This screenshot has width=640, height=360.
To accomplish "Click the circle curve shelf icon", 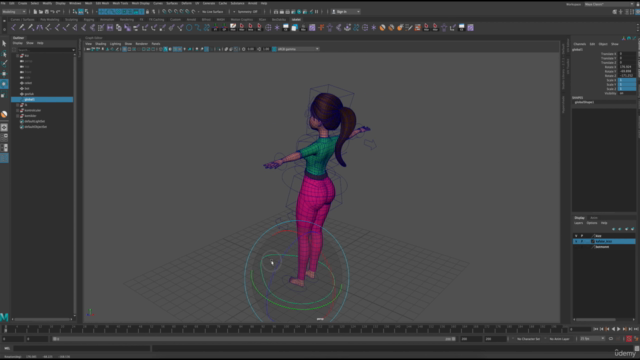I will click(x=189, y=28).
